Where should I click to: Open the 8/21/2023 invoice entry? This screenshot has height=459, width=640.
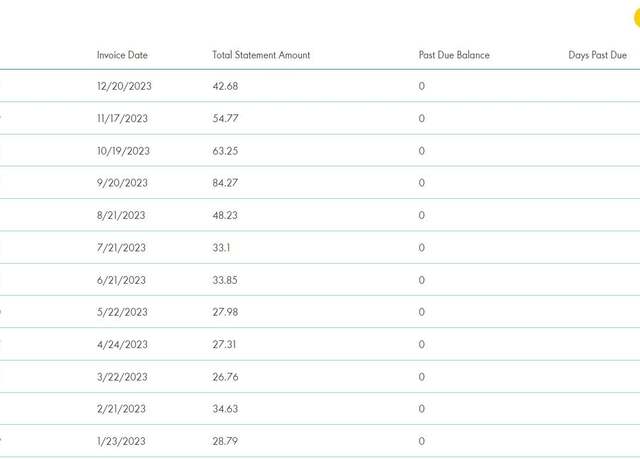pyautogui.click(x=320, y=215)
